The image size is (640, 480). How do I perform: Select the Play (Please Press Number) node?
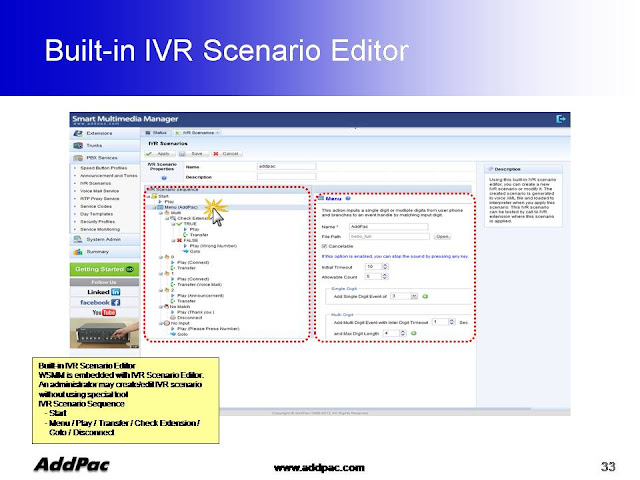pos(205,329)
